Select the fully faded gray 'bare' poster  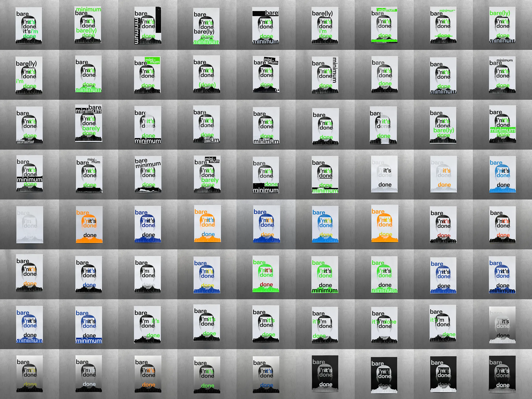click(x=30, y=225)
